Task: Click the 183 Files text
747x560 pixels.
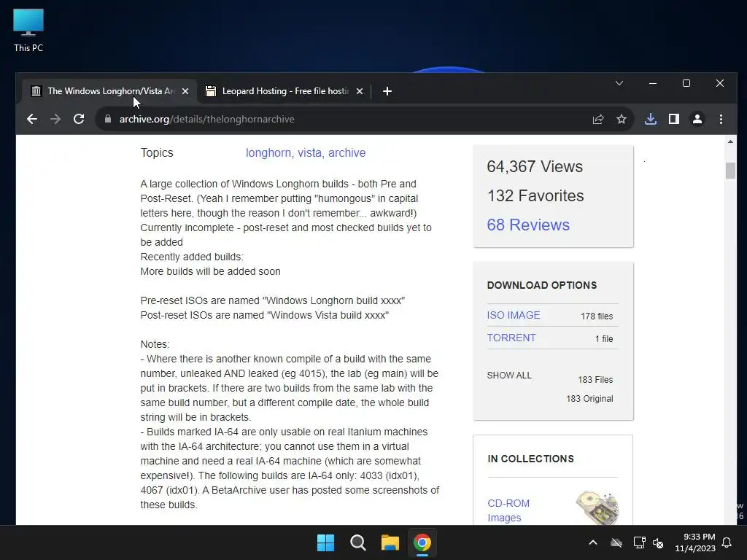Action: (595, 379)
